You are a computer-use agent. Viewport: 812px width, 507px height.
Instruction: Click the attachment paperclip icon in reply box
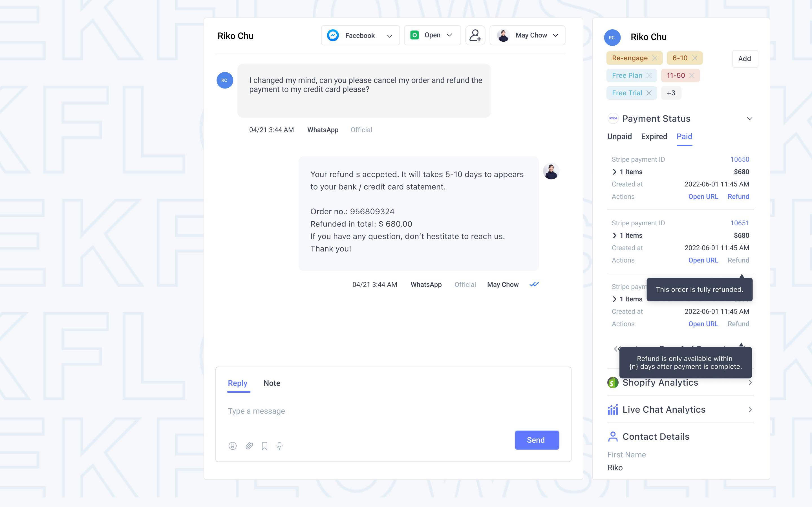tap(248, 446)
